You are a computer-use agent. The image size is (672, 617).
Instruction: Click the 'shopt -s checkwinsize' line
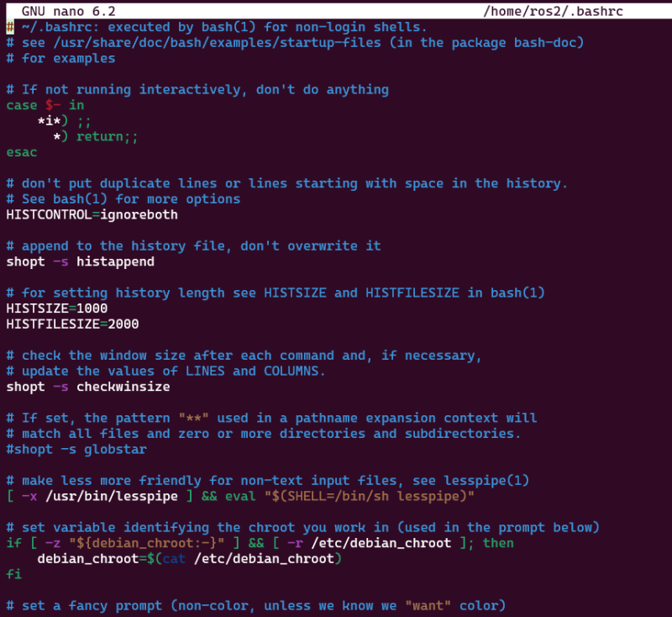(x=88, y=387)
